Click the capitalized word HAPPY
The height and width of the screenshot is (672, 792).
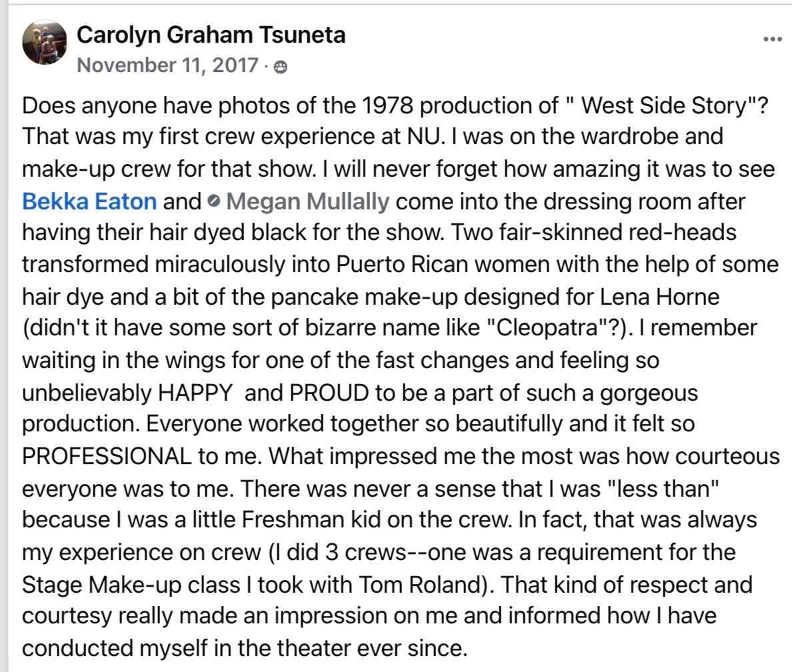click(195, 393)
